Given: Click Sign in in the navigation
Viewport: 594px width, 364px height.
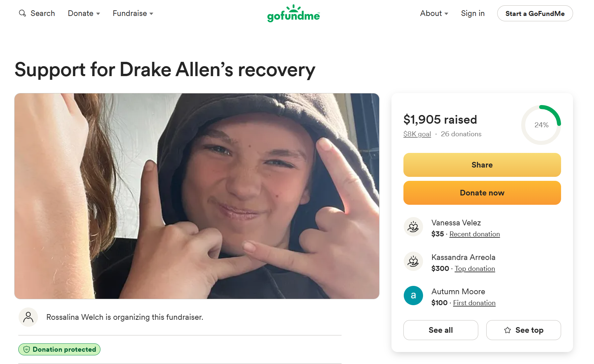Looking at the screenshot, I should (473, 13).
